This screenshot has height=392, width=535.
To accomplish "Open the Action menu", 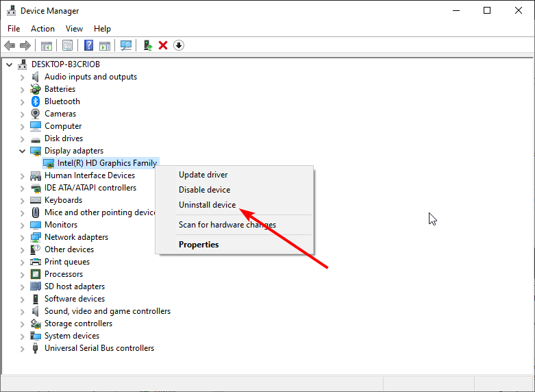I will pos(42,29).
